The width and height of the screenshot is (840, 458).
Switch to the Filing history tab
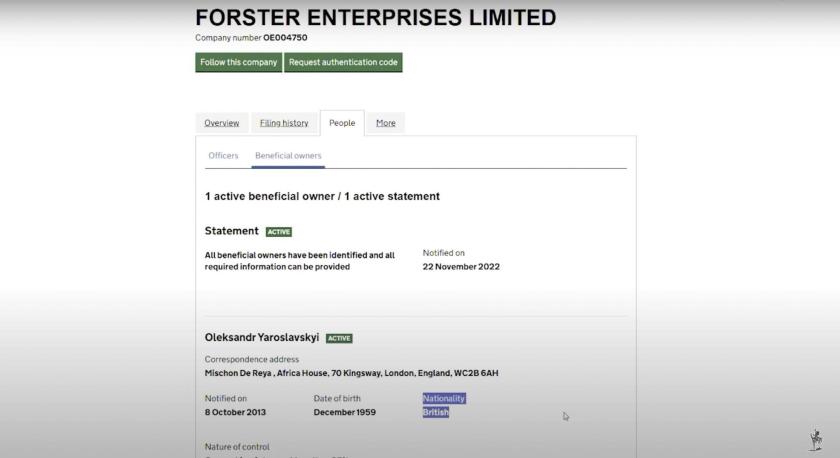(284, 123)
